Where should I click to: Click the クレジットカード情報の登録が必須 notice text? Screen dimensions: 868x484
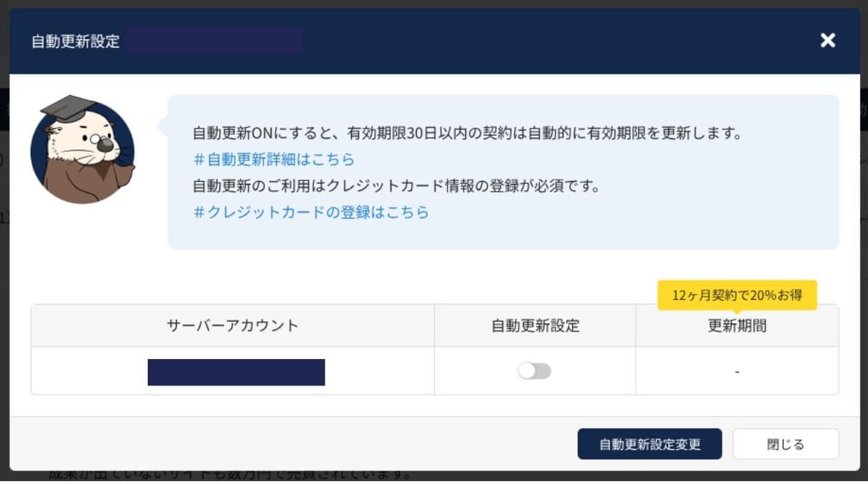pyautogui.click(x=396, y=186)
